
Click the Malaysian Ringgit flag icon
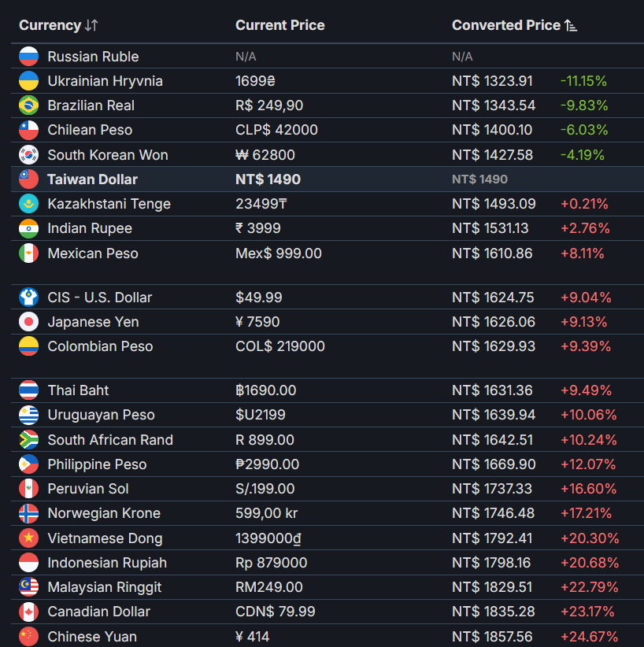point(29,586)
